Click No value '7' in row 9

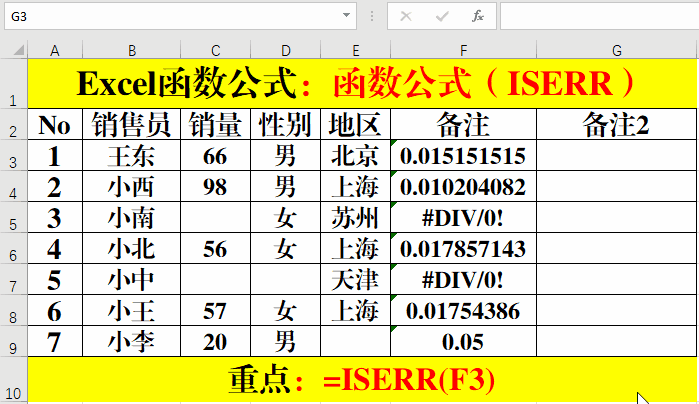pyautogui.click(x=55, y=341)
